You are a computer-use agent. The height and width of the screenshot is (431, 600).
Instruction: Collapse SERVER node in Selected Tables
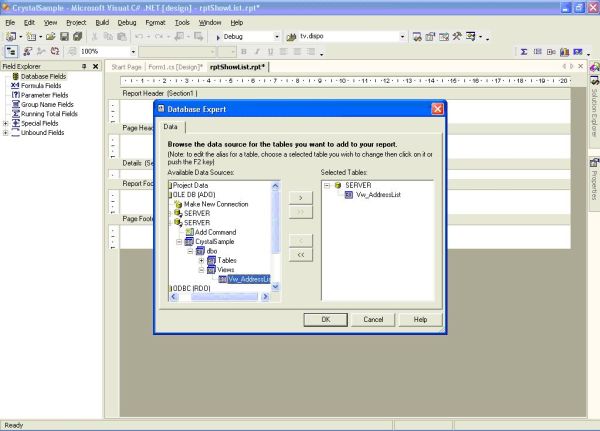click(327, 185)
